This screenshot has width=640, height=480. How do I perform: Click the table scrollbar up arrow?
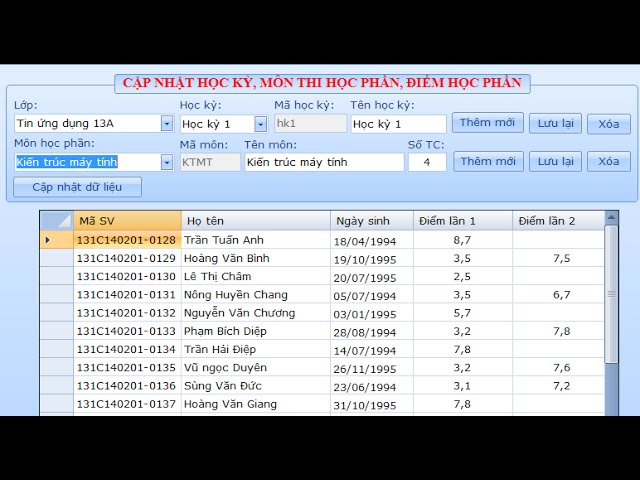(x=612, y=219)
